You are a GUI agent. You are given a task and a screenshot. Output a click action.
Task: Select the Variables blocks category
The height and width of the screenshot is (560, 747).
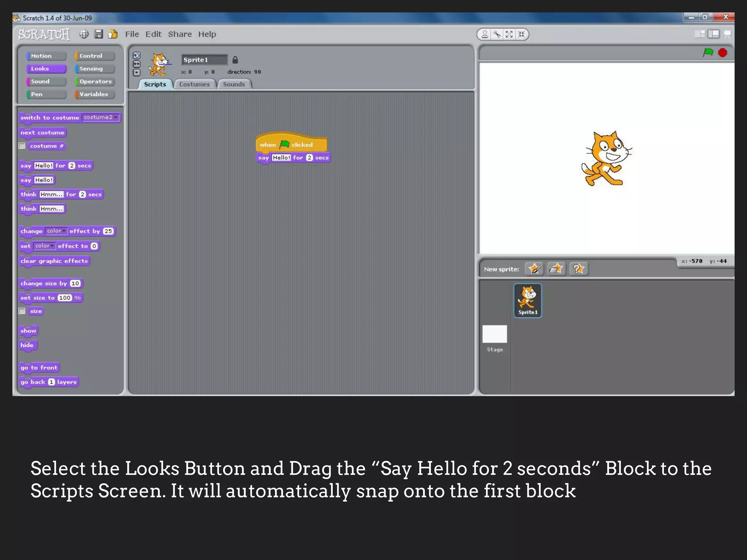click(95, 94)
